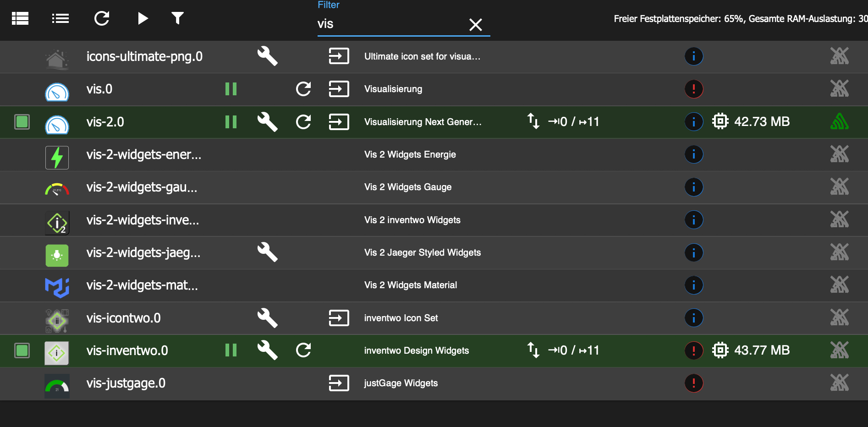Reload the instances list
The image size is (868, 427).
click(x=102, y=18)
